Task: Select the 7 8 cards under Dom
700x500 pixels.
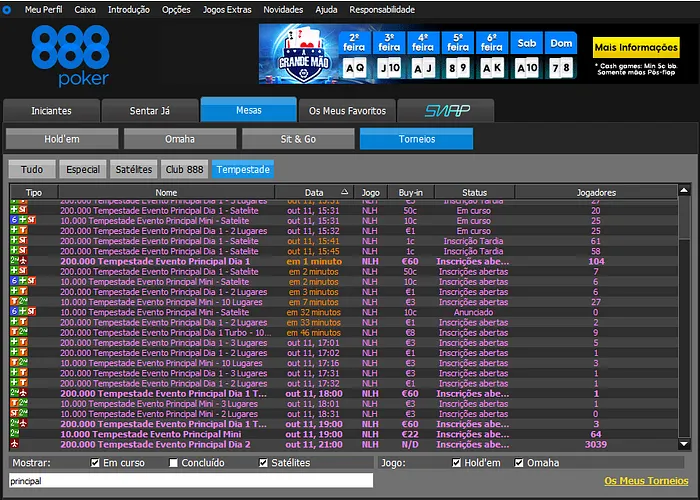Action: [561, 68]
